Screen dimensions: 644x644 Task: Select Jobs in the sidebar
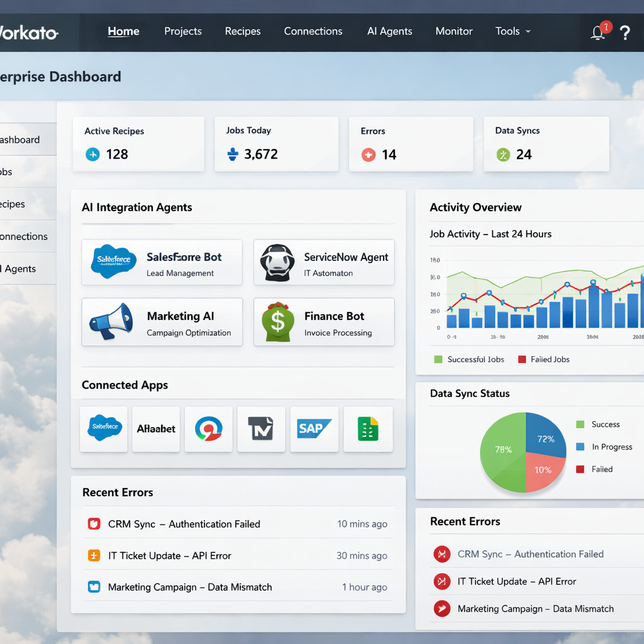[28, 172]
